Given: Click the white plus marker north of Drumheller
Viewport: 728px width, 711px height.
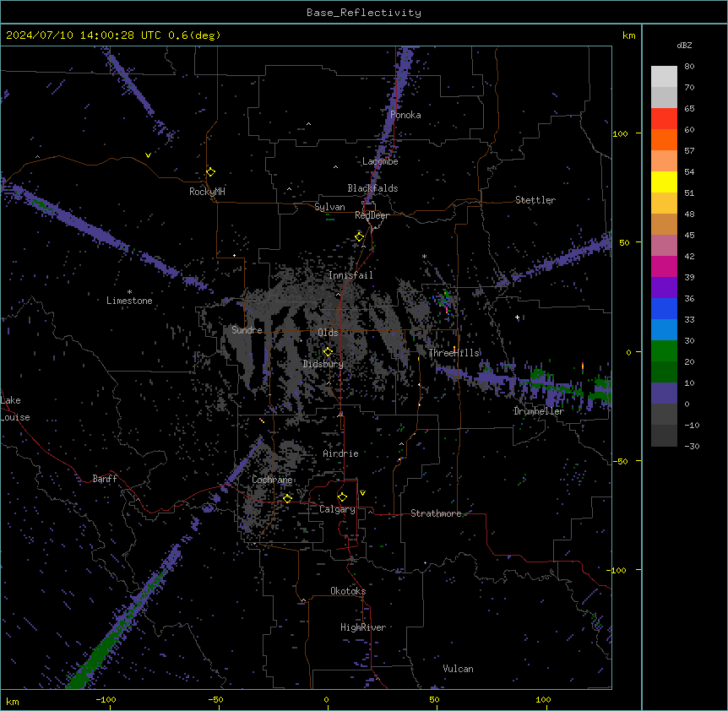Looking at the screenshot, I should [517, 318].
